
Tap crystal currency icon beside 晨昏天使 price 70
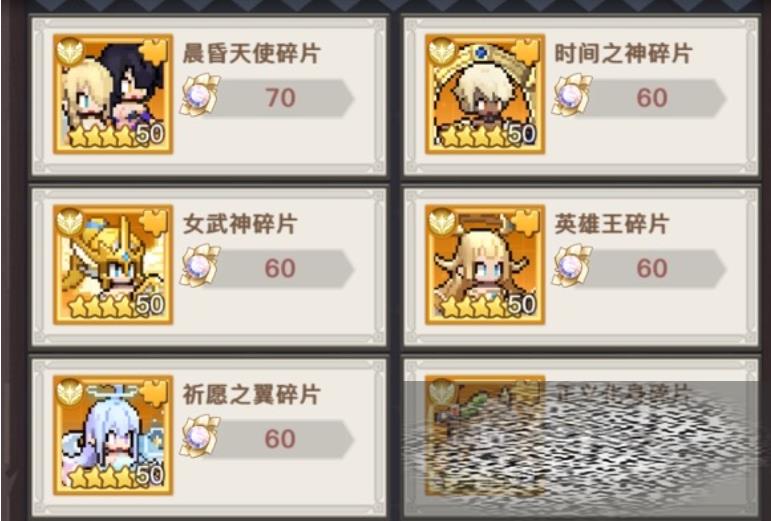(200, 95)
